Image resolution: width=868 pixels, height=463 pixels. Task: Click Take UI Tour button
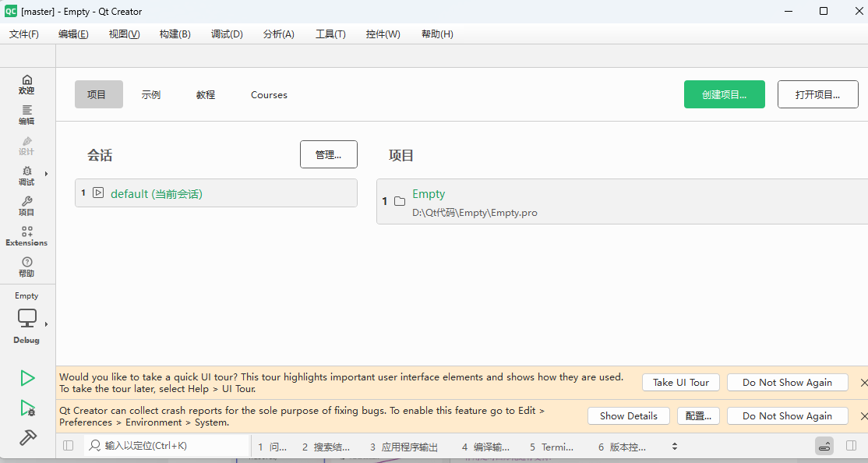[681, 383]
